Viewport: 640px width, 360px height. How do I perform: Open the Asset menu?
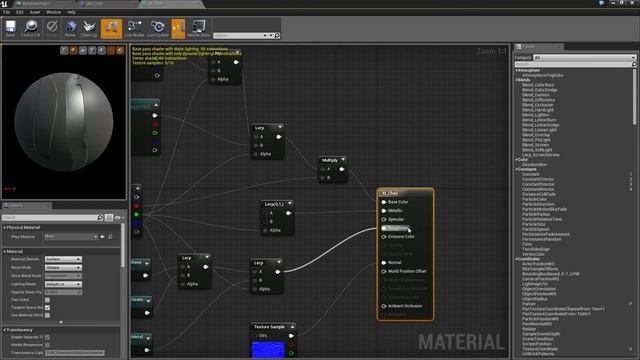click(x=35, y=12)
